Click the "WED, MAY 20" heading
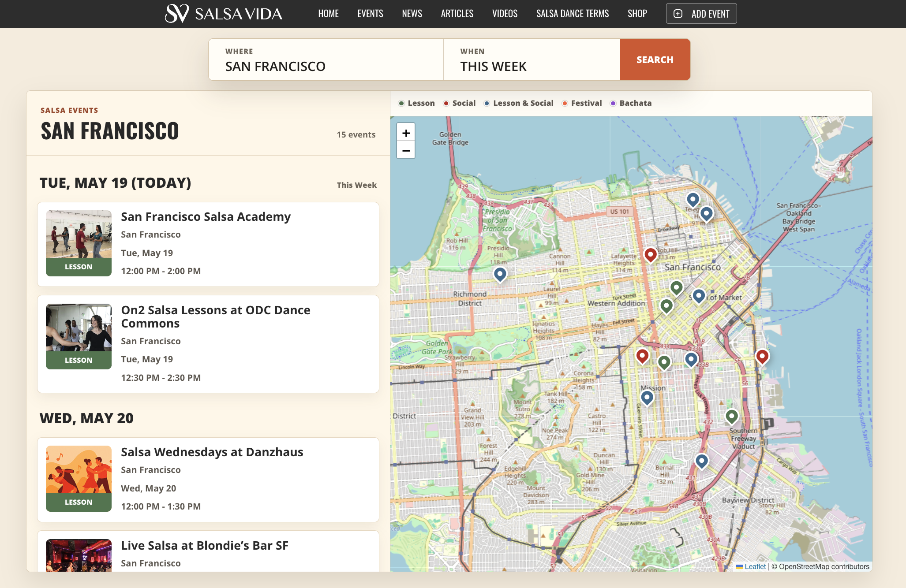The image size is (906, 588). coord(86,418)
